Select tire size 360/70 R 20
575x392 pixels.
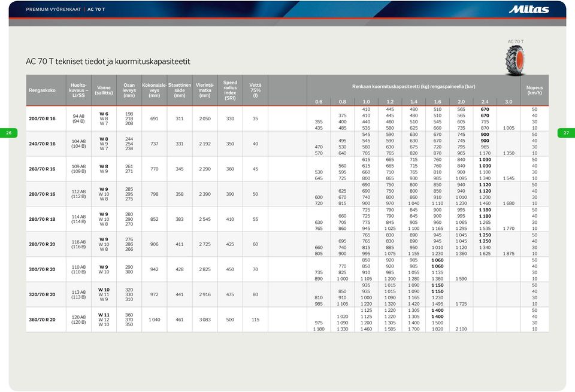point(42,320)
